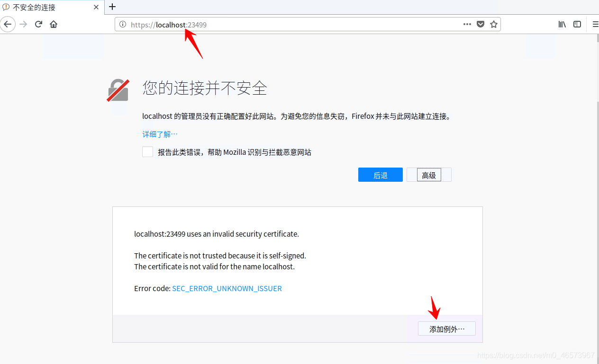Screen dimensions: 599x364
Task: Show site information icon in address bar
Action: (123, 24)
